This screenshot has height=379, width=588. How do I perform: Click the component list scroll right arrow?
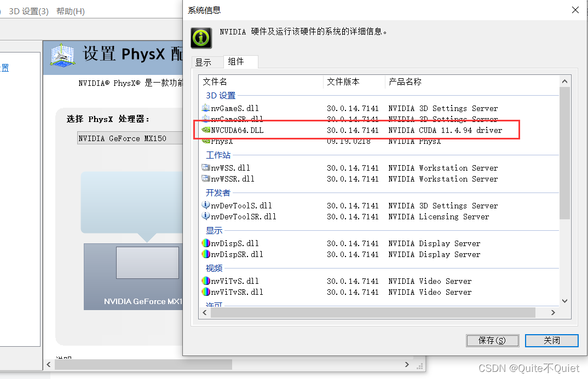click(x=553, y=312)
